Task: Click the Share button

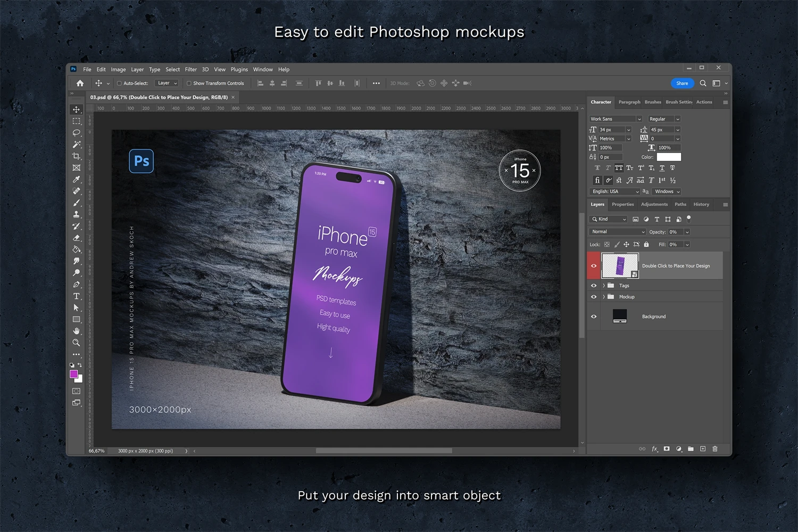Action: 682,83
